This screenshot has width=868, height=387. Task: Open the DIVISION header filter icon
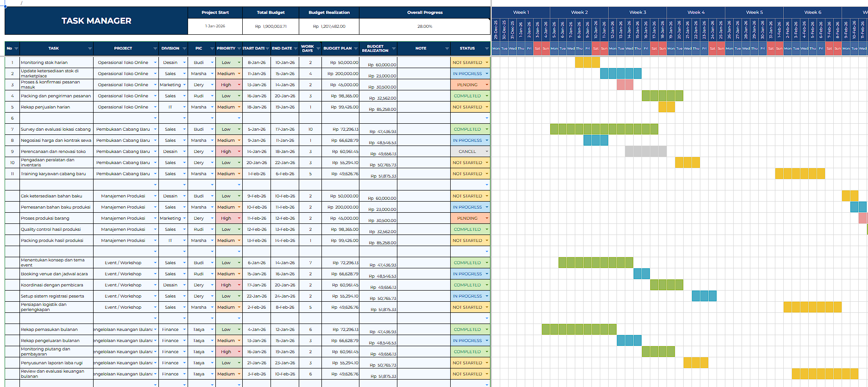coord(184,49)
